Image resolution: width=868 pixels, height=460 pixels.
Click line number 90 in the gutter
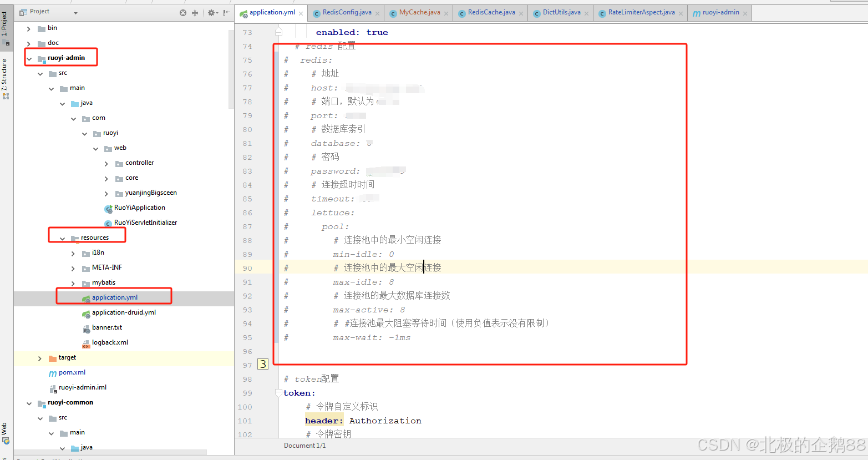tap(247, 268)
